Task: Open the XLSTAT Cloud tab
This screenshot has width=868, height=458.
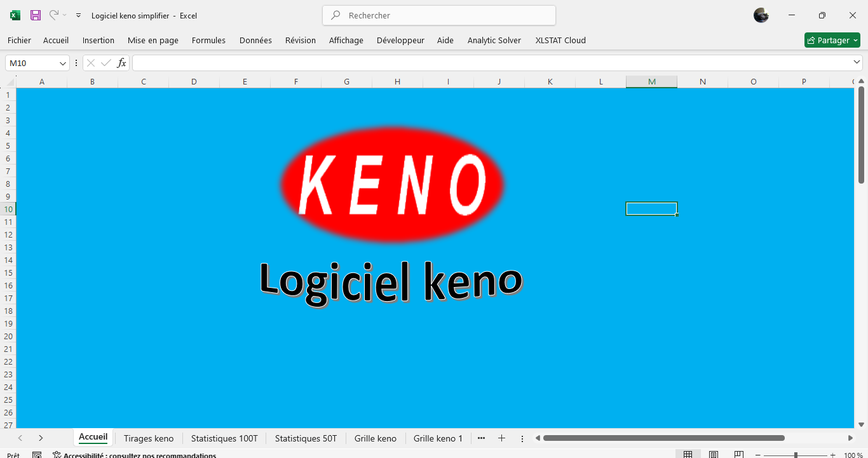Action: coord(560,40)
